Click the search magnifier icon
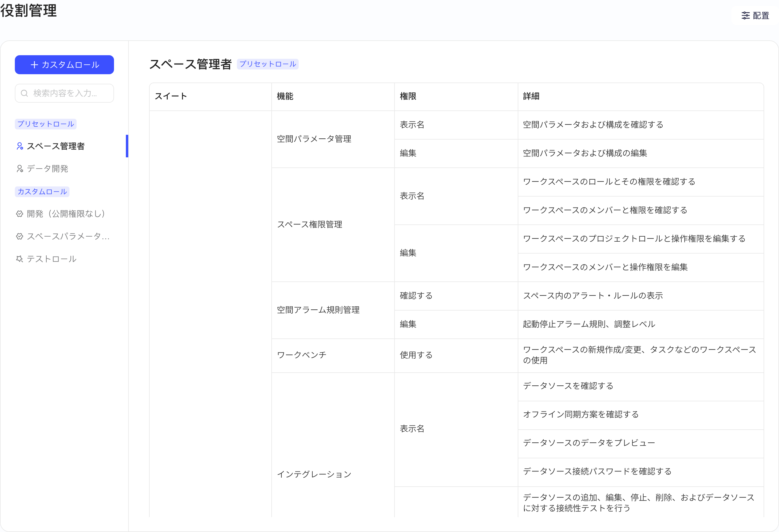This screenshot has height=532, width=779. tap(24, 93)
